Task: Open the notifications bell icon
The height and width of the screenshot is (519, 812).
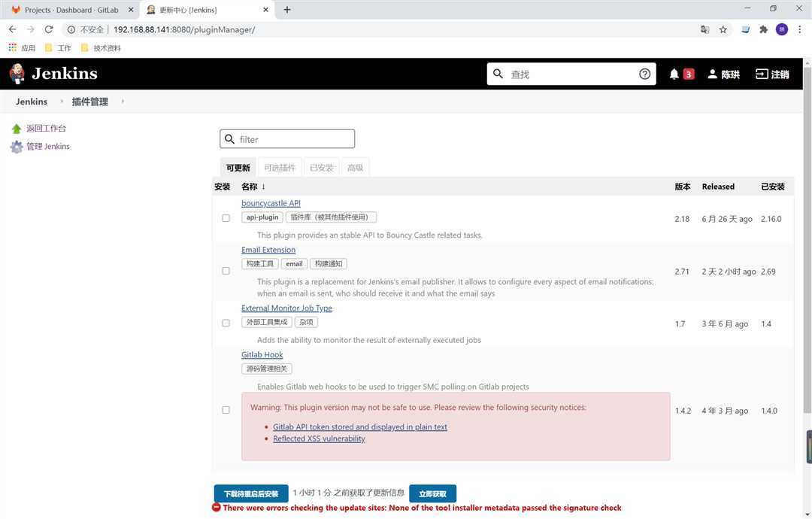Action: tap(674, 74)
